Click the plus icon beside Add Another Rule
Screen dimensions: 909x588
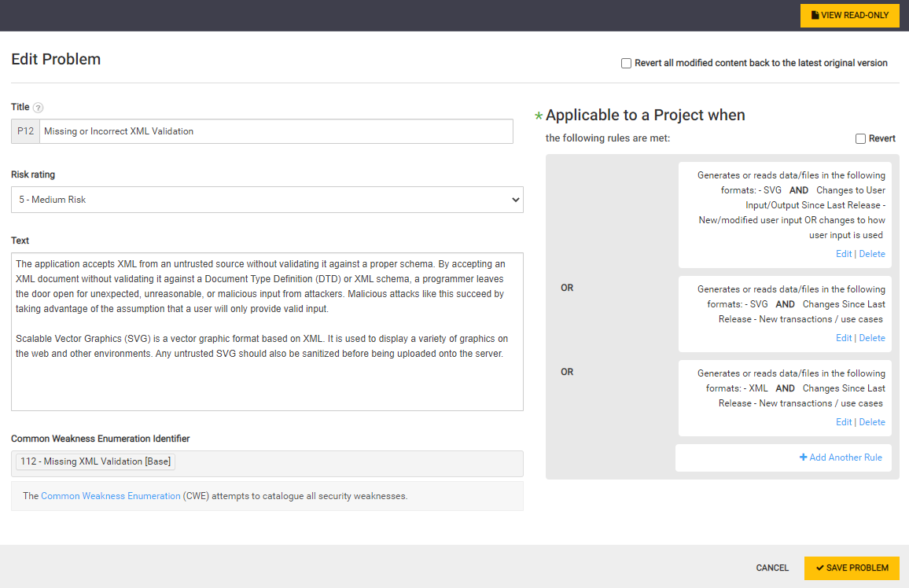pyautogui.click(x=804, y=458)
